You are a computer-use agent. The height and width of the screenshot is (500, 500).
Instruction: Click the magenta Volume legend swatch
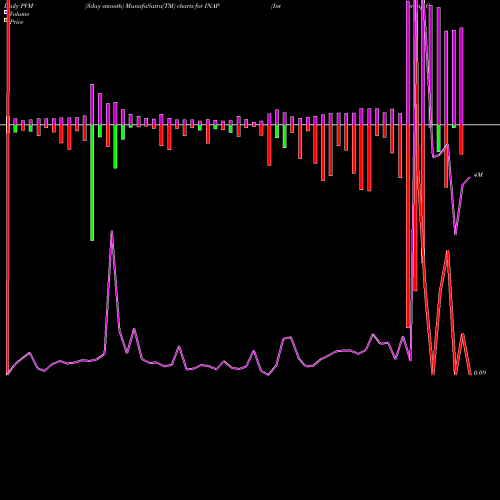click(6, 12)
